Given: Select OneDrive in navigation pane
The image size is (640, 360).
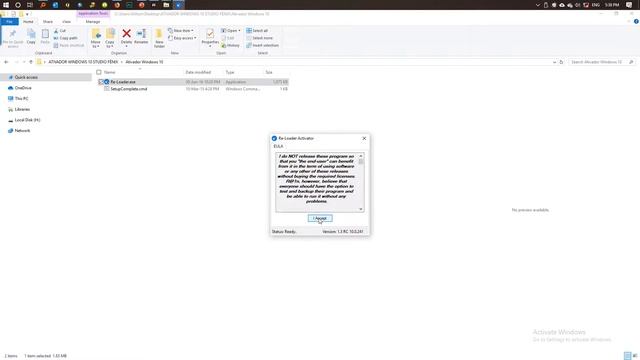Looking at the screenshot, I should pos(23,88).
